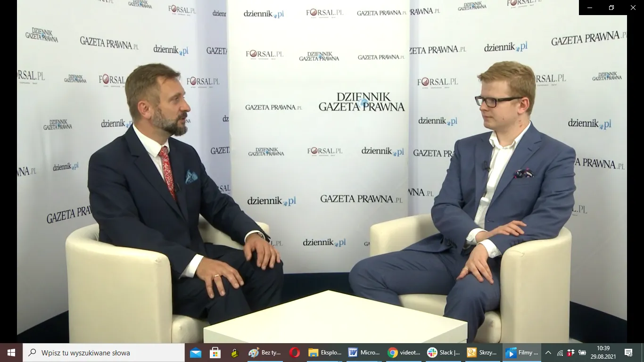Click the 'Filmy ...' taskbar button
Viewport: 644px width, 362px height.
click(522, 353)
